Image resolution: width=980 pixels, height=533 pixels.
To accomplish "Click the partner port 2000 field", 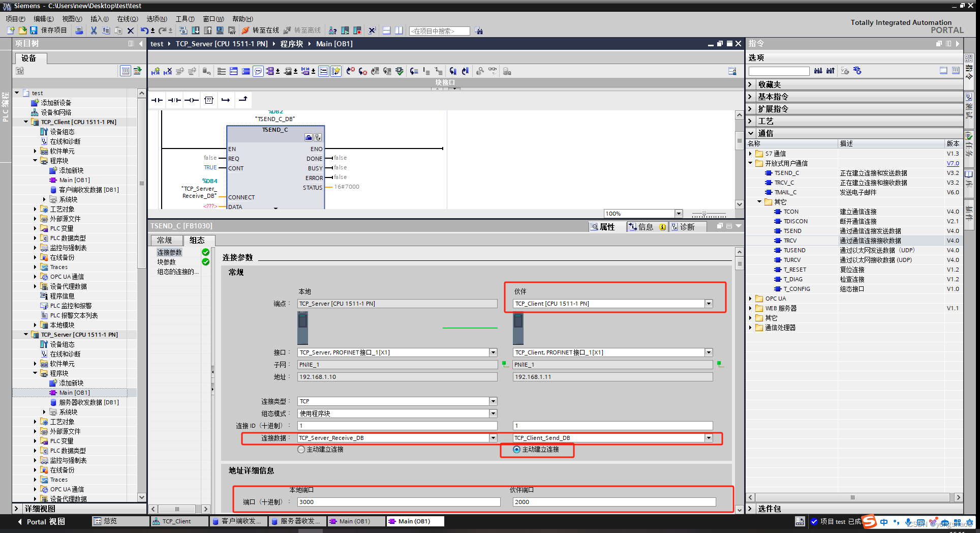I will click(614, 502).
